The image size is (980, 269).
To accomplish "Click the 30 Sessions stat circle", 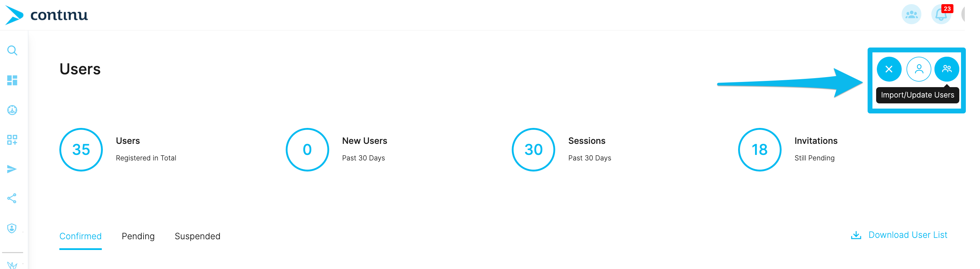I will (533, 150).
